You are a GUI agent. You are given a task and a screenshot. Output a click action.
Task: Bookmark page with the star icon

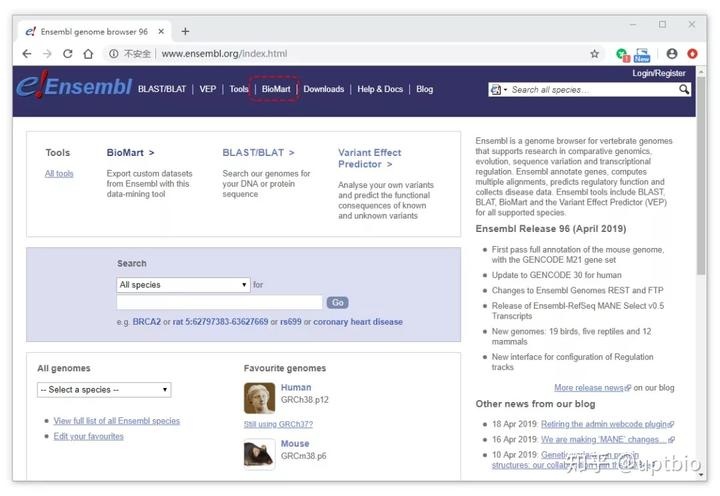[x=595, y=54]
